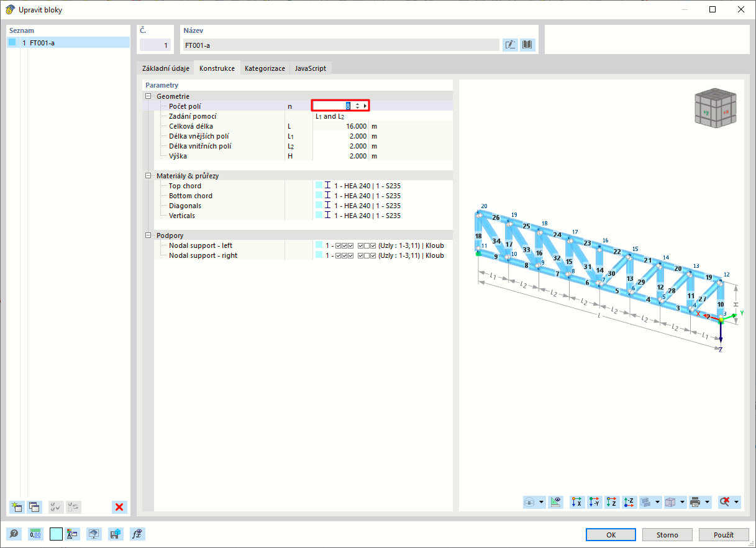Image resolution: width=756 pixels, height=548 pixels.
Task: Collapse the Podpory section
Action: [148, 235]
